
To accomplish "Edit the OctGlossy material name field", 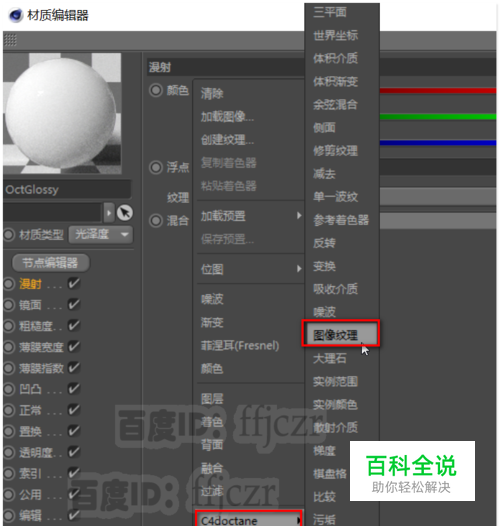I will (67, 190).
